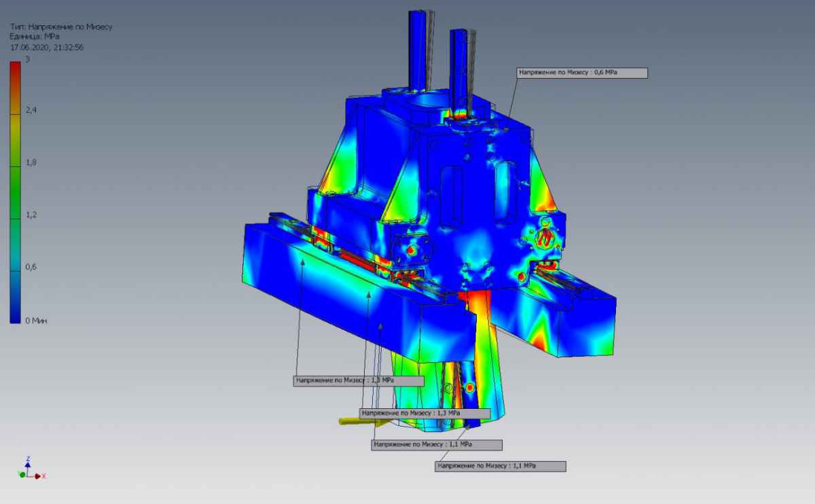815x504 pixels.
Task: Click the '0 Мин' minimum value on the legend
Action: click(36, 319)
